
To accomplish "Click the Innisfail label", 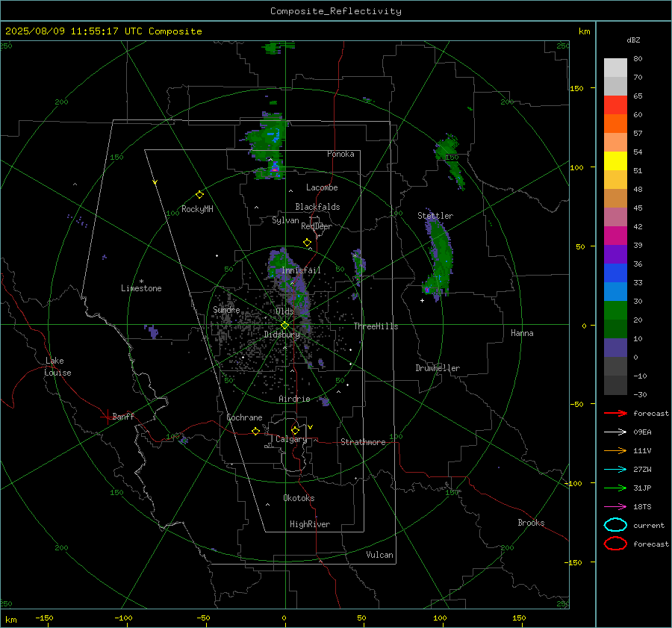I will click(x=301, y=270).
